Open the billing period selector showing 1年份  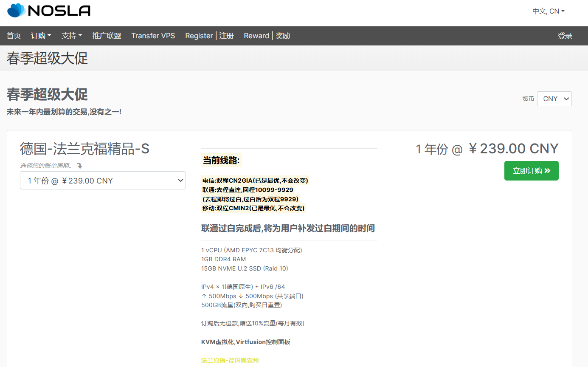pos(103,180)
